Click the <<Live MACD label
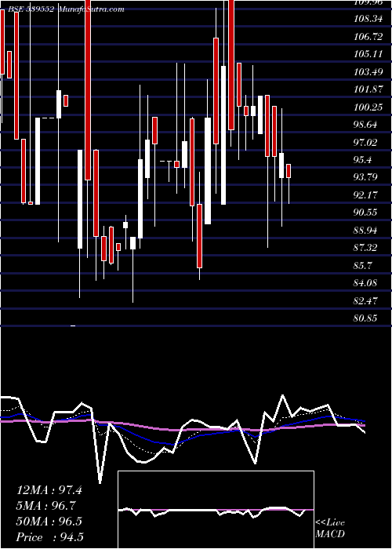Screen dimensions: 392x549 coord(330,529)
